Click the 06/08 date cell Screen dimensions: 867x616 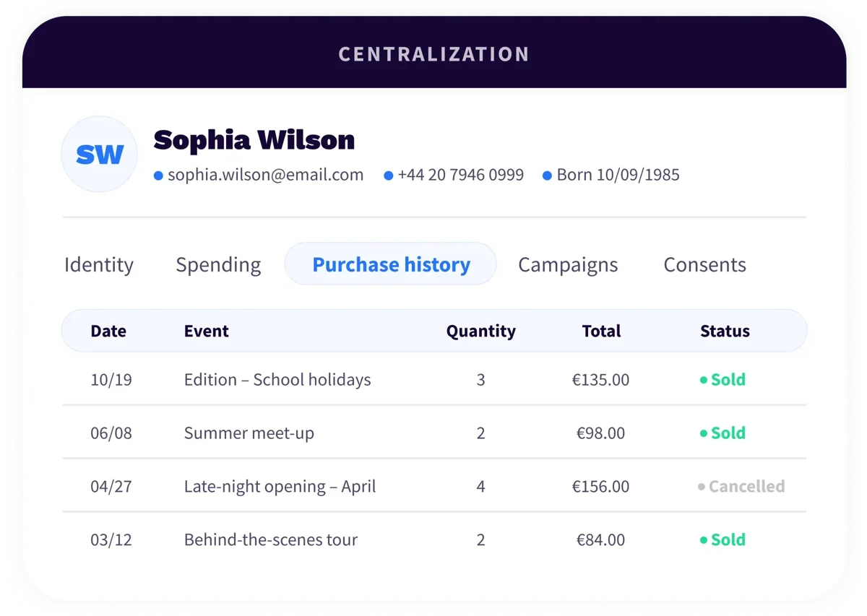pos(111,433)
